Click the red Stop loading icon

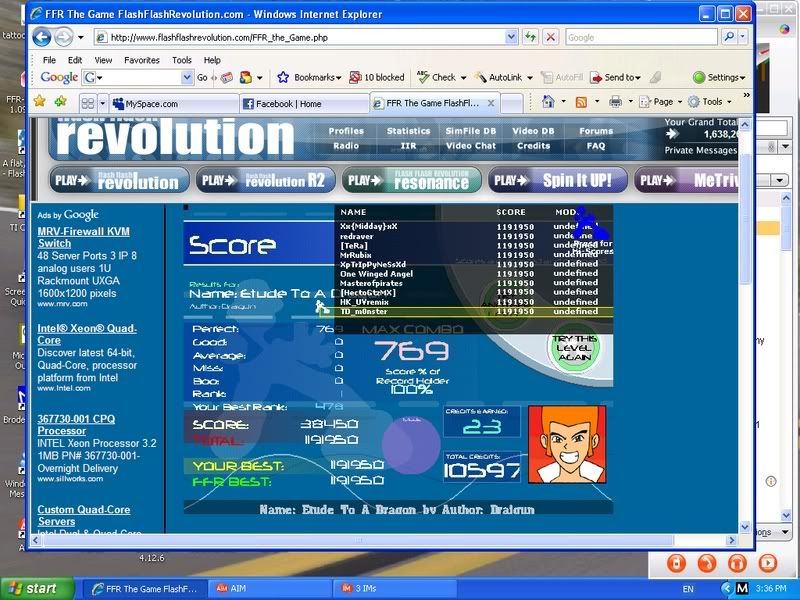click(x=550, y=37)
